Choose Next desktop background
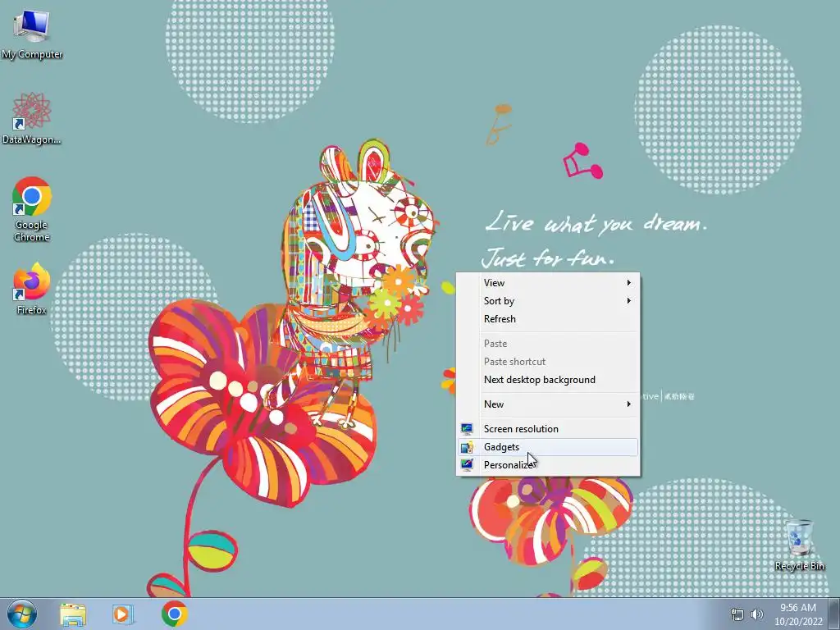Viewport: 840px width, 630px height. [x=548, y=379]
